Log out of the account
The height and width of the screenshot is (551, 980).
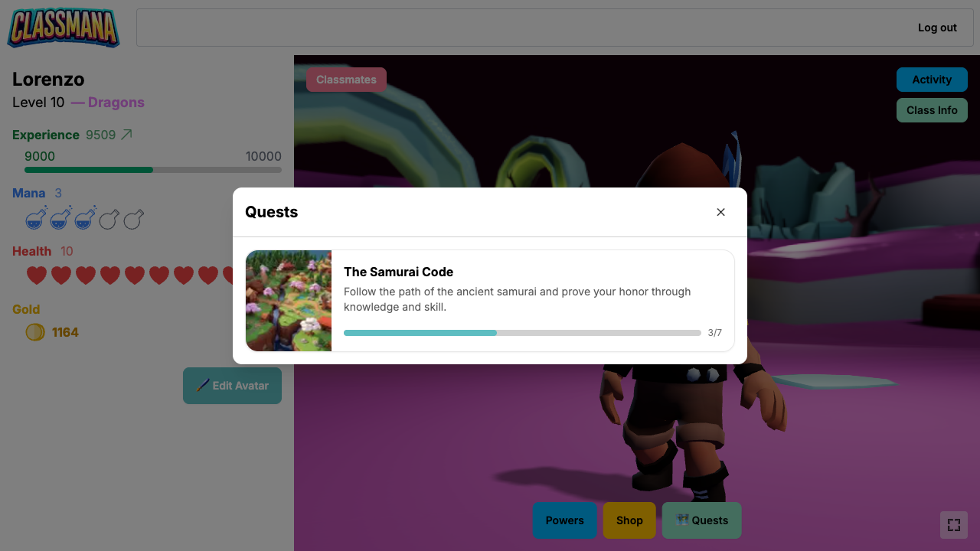pos(937,28)
